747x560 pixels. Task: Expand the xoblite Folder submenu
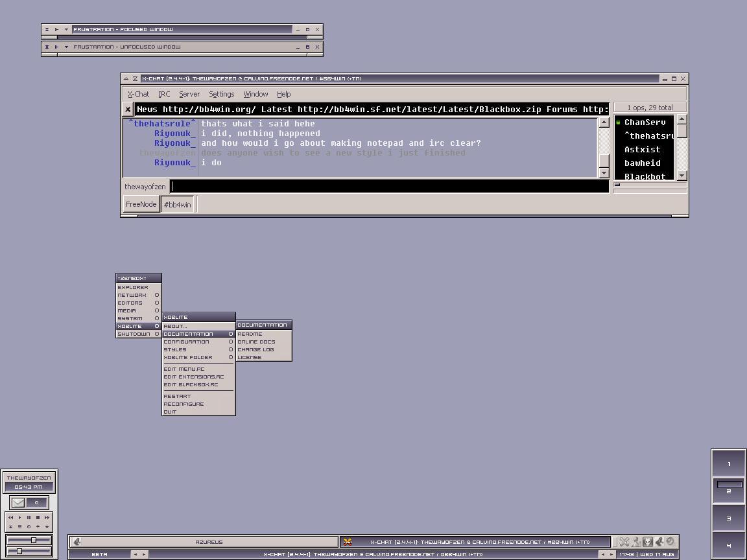[x=198, y=357]
